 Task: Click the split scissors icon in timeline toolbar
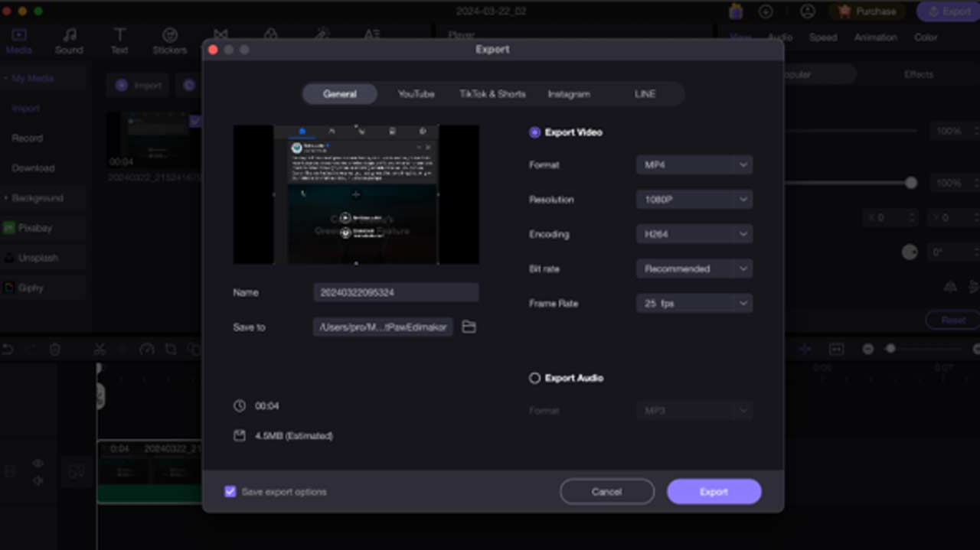click(x=100, y=349)
